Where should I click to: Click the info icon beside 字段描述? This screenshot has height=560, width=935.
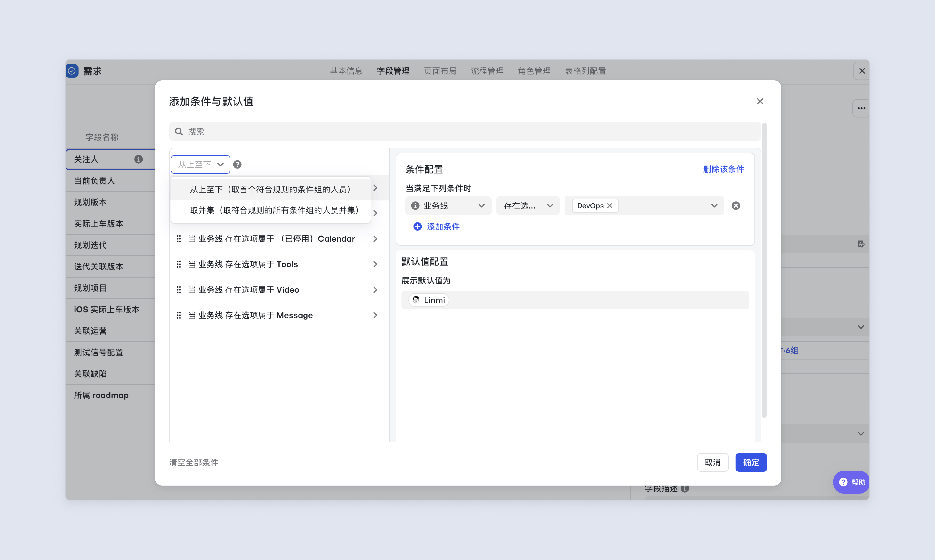point(685,488)
